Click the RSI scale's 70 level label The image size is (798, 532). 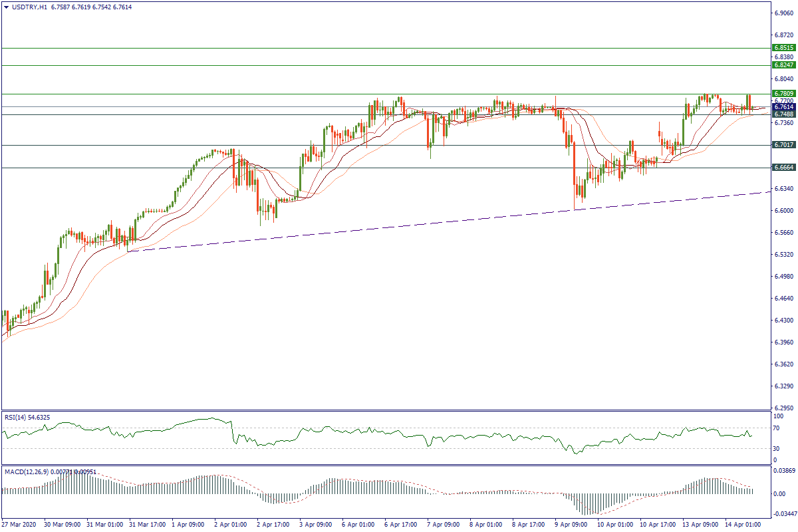click(776, 428)
